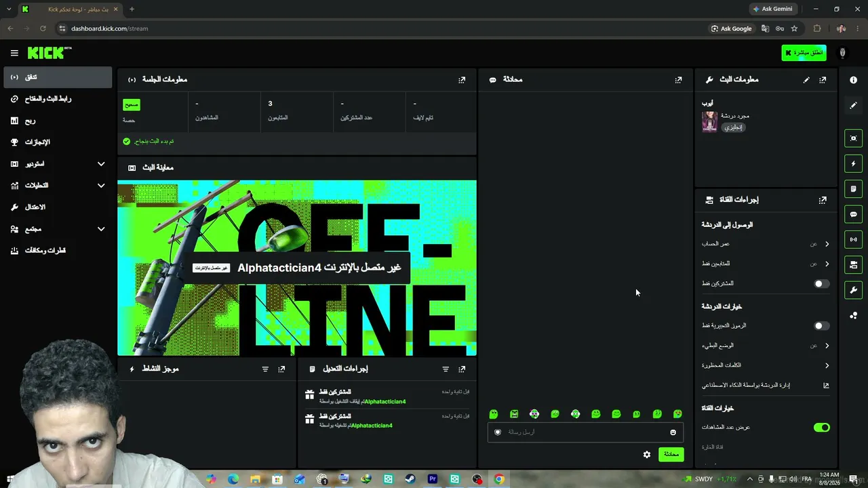Click the green محادثة send button
This screenshot has height=488, width=868.
click(x=671, y=454)
